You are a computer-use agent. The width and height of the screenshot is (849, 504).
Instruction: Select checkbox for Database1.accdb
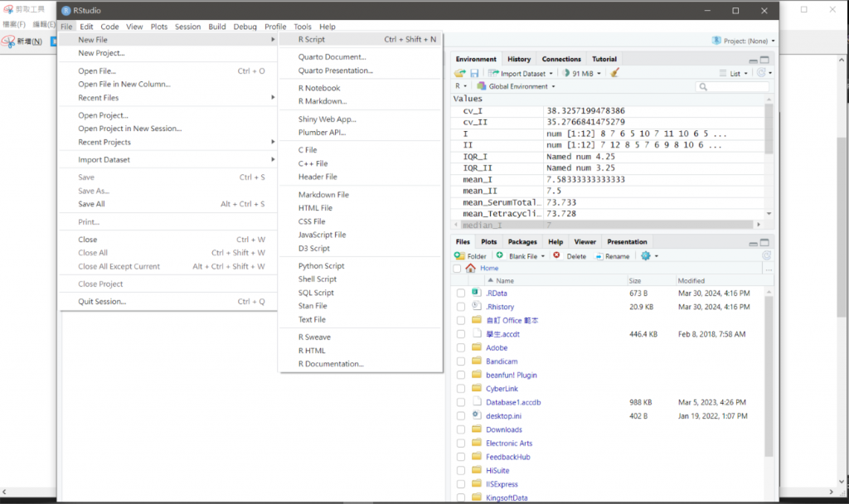pyautogui.click(x=461, y=403)
